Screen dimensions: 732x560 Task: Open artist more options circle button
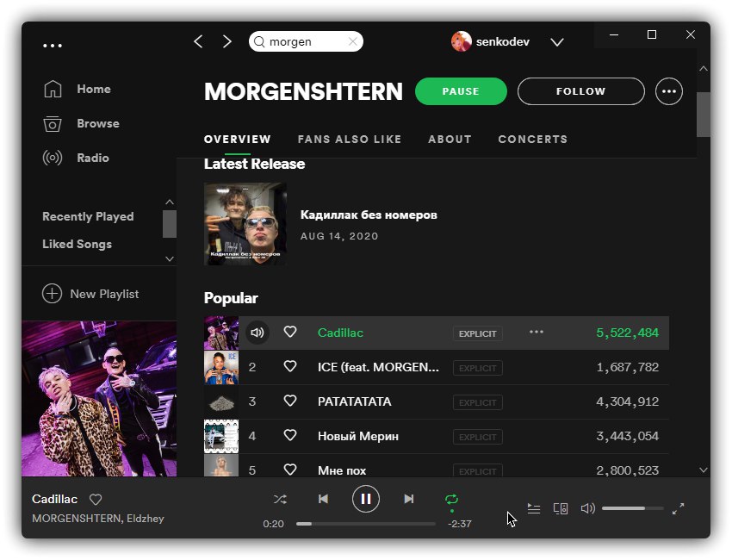[x=669, y=91]
